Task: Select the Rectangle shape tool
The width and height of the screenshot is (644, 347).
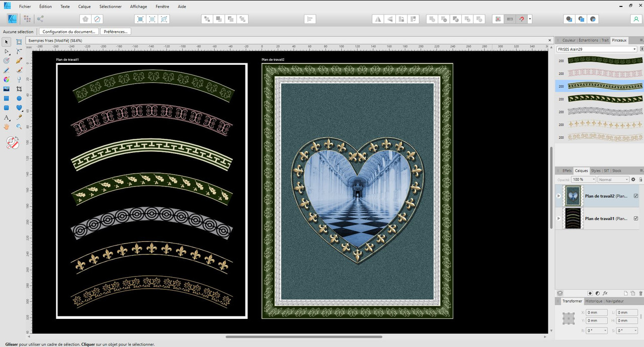Action: [7, 99]
